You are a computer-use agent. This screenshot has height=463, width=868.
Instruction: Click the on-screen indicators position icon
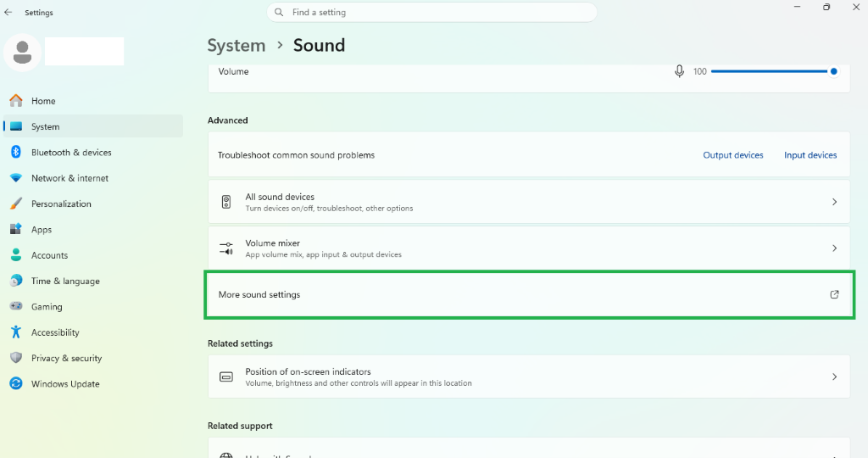point(226,377)
